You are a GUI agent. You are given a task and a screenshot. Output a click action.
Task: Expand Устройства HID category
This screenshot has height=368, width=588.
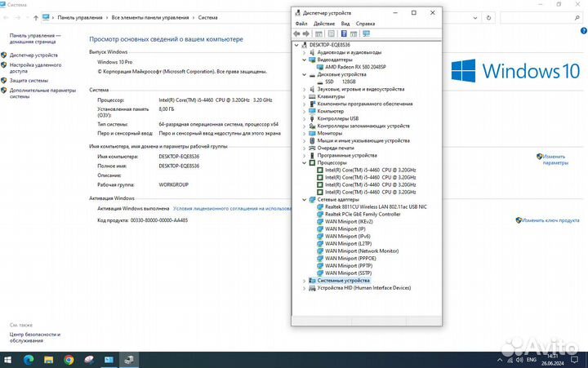(x=304, y=288)
